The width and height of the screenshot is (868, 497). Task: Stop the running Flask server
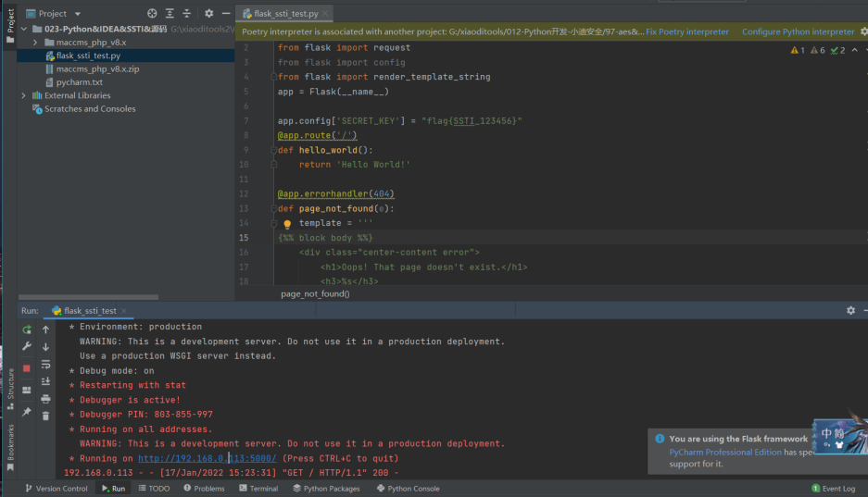(27, 368)
